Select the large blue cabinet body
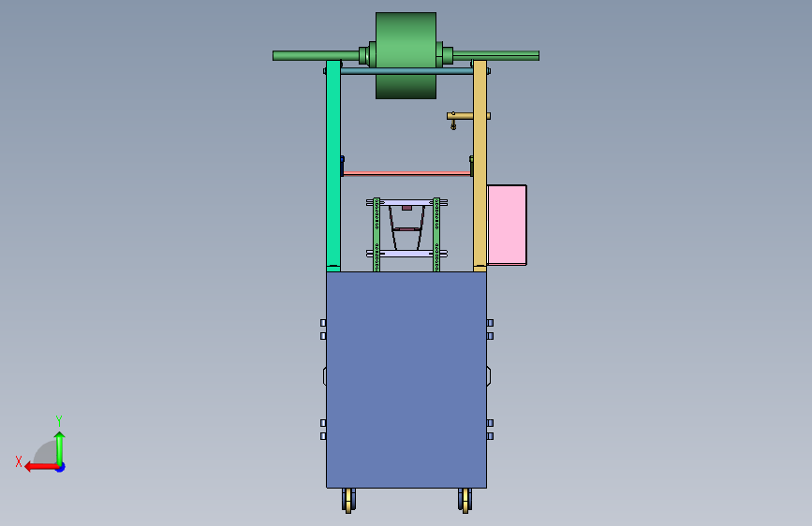 (406, 379)
